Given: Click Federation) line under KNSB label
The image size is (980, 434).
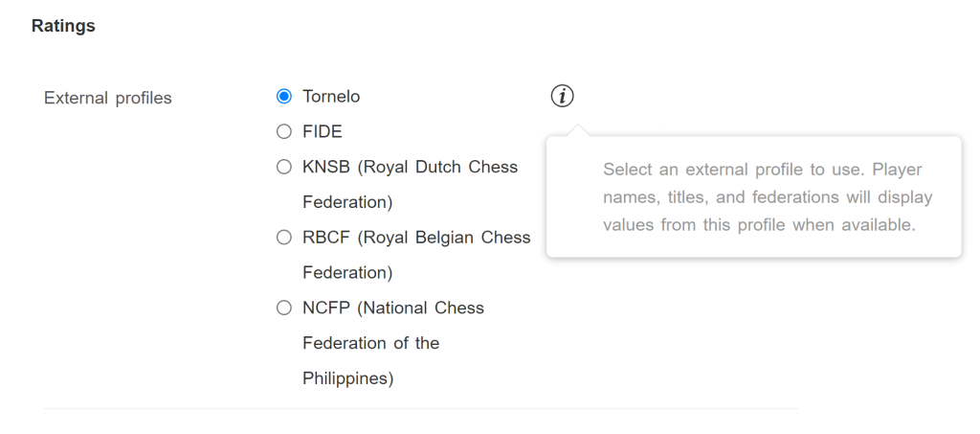Looking at the screenshot, I should point(347,202).
